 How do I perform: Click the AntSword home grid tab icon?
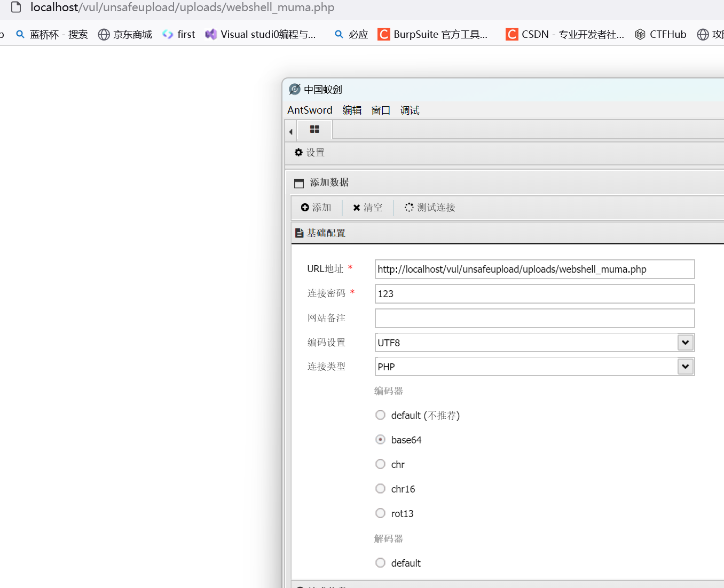(x=314, y=130)
